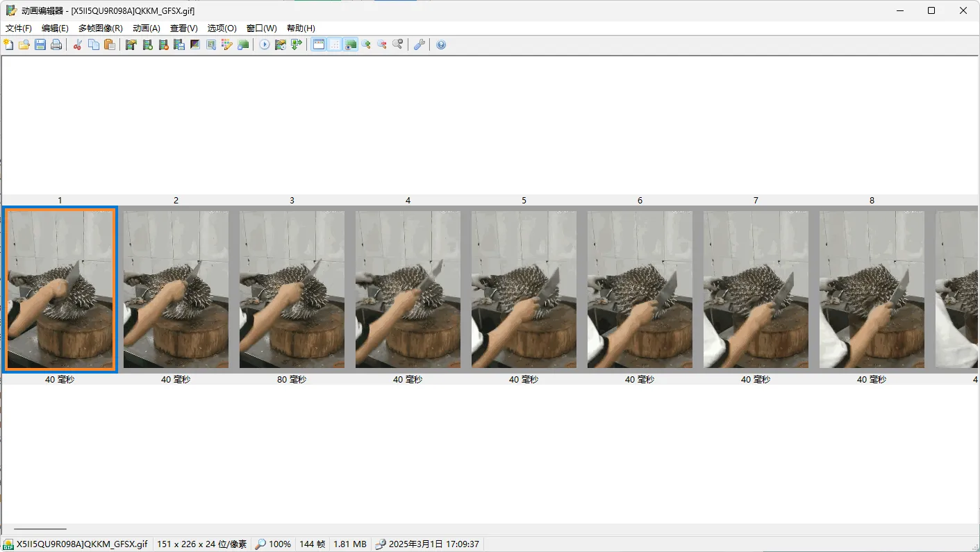
Task: Open the 多帧图像(R) menu
Action: 100,28
